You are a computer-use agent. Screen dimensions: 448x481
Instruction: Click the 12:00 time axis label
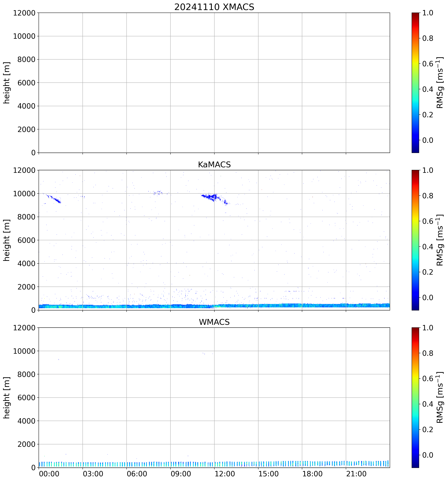pos(225,474)
